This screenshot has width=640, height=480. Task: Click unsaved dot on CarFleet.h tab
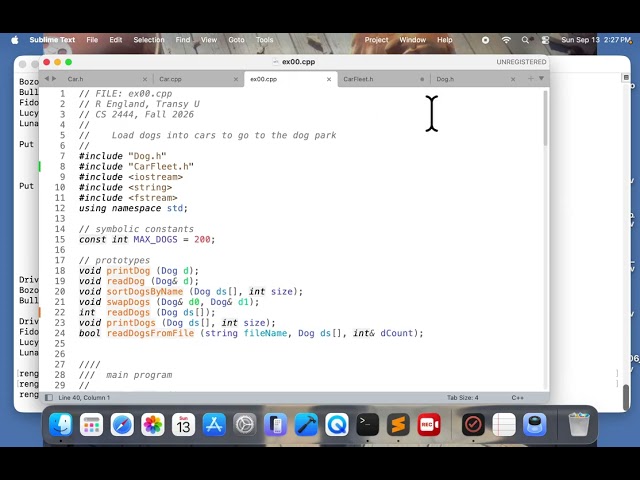pos(422,79)
